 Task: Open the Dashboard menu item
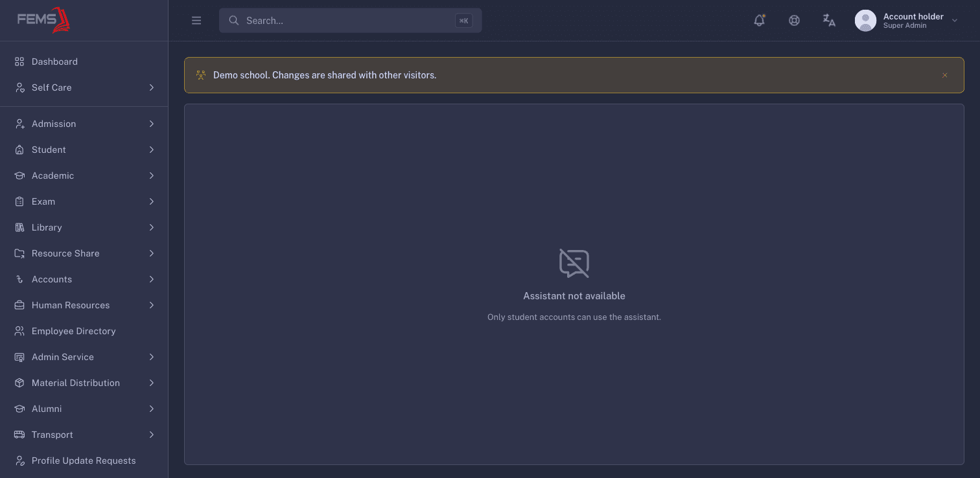click(x=84, y=62)
